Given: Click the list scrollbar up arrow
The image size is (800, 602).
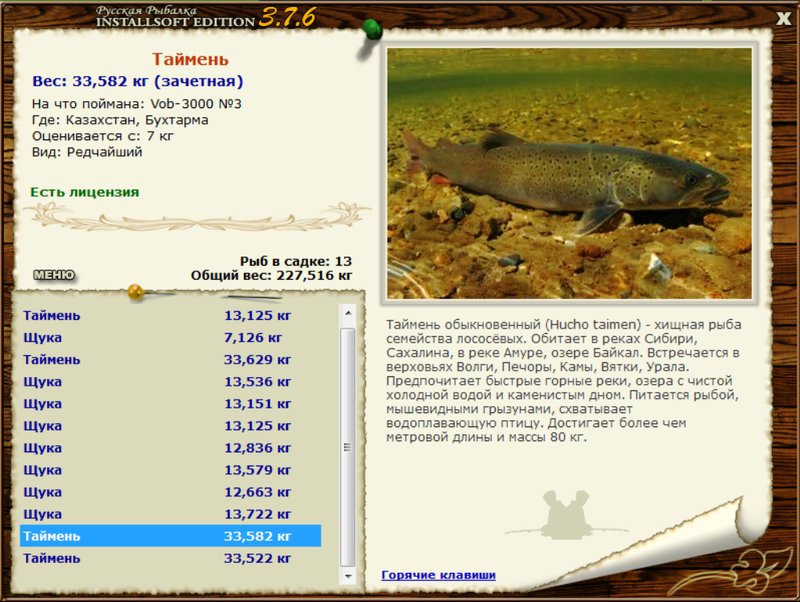Looking at the screenshot, I should point(348,312).
